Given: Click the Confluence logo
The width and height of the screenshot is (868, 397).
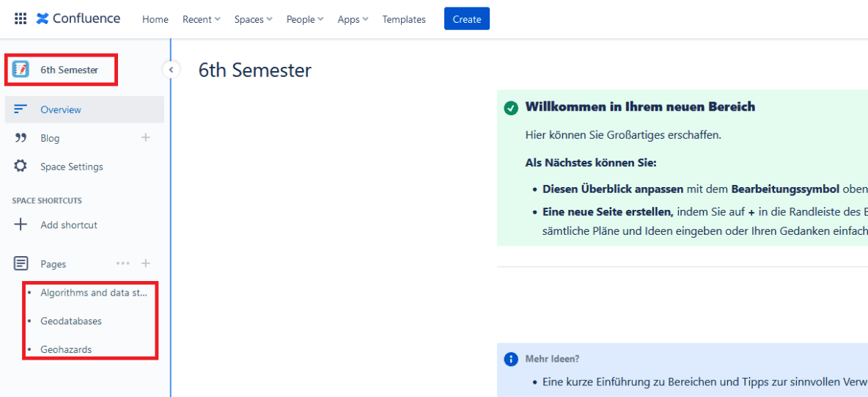Looking at the screenshot, I should tap(78, 19).
